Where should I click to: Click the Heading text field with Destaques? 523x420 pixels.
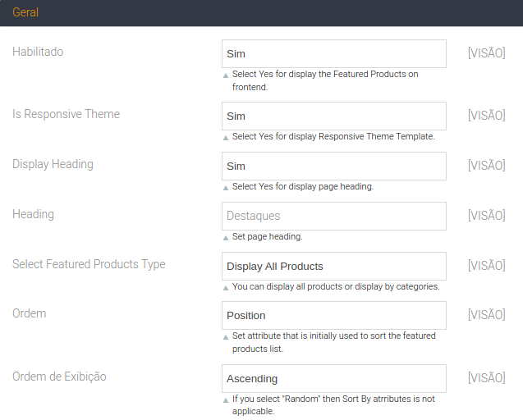pos(333,216)
